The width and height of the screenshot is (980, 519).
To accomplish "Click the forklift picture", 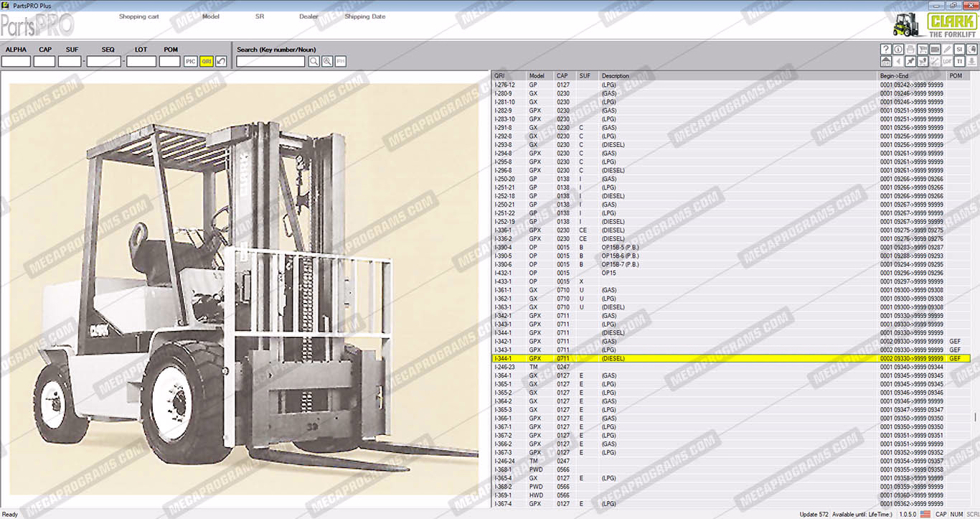I will coord(244,289).
